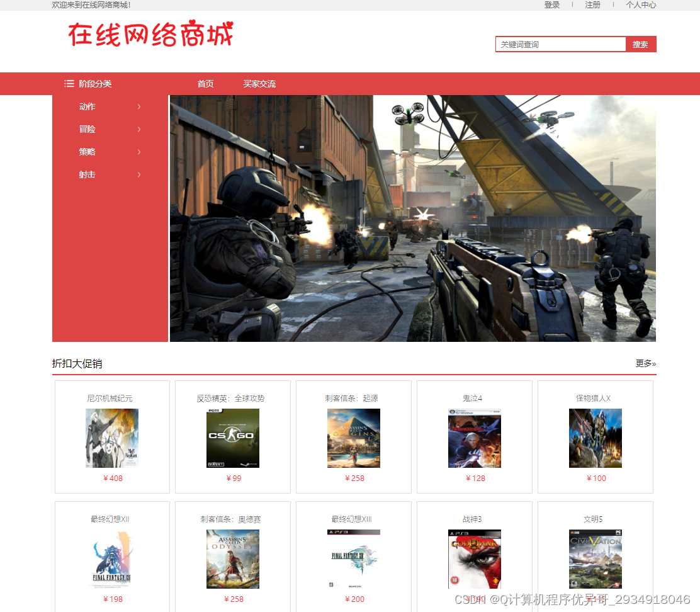The width and height of the screenshot is (700, 612).
Task: Click the 刺客信条：起源 product title
Action: point(352,398)
